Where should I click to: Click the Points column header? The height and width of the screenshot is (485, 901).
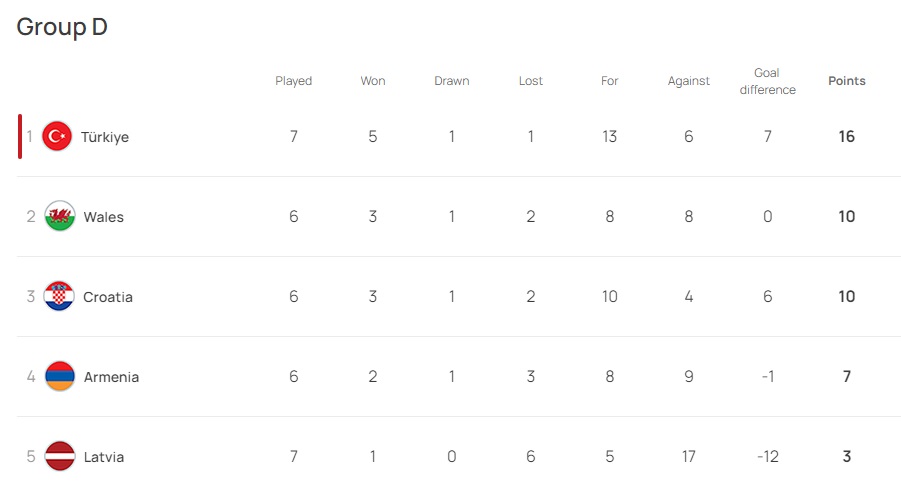(x=847, y=81)
